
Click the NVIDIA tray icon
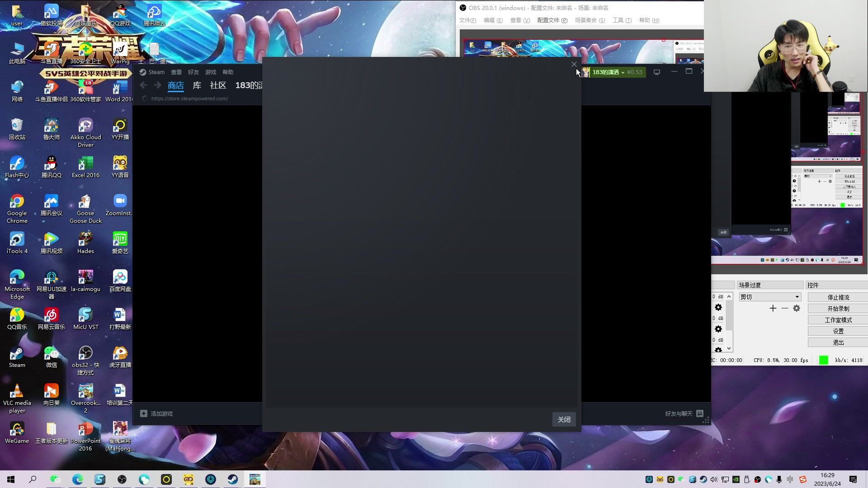736,479
